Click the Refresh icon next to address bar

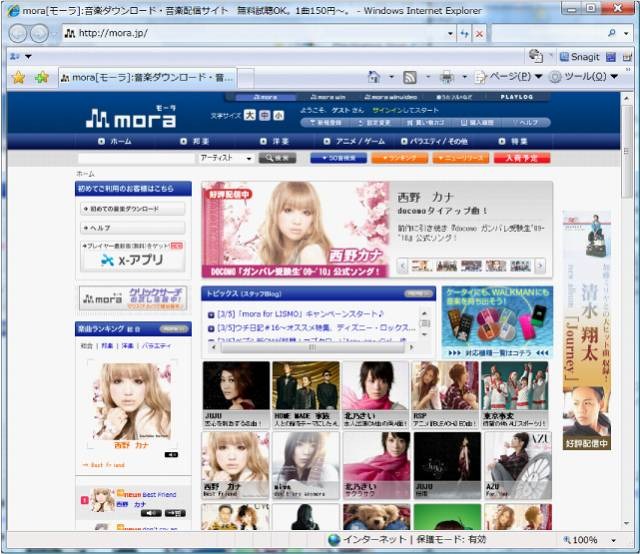(x=464, y=34)
